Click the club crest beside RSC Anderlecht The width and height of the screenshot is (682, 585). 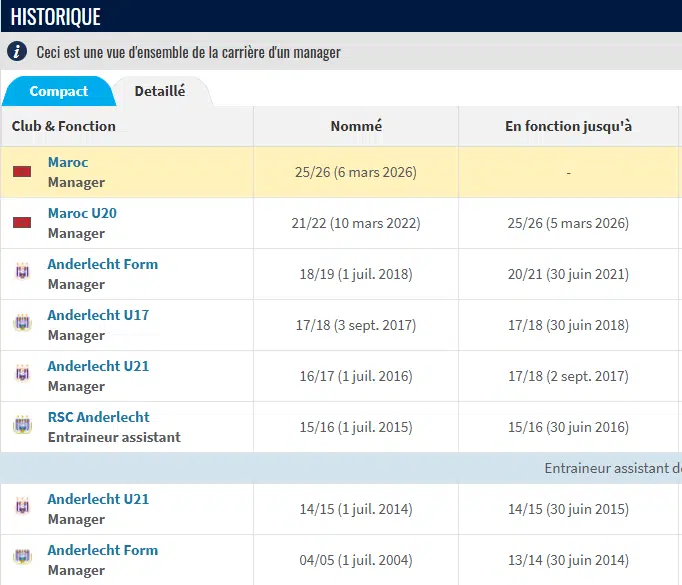pos(22,426)
